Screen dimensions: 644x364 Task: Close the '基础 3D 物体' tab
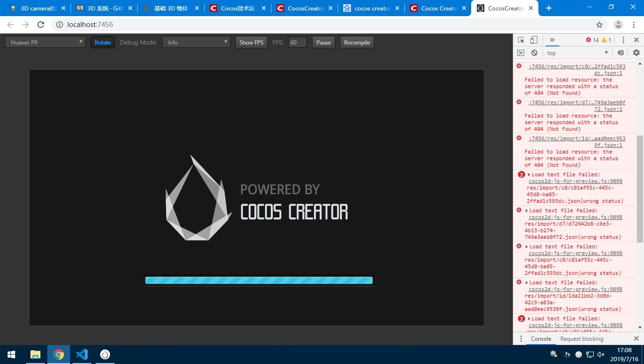pyautogui.click(x=197, y=8)
